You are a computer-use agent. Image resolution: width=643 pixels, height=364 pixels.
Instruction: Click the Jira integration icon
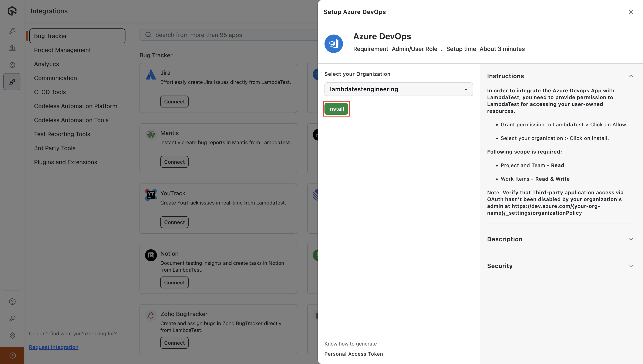pos(151,74)
